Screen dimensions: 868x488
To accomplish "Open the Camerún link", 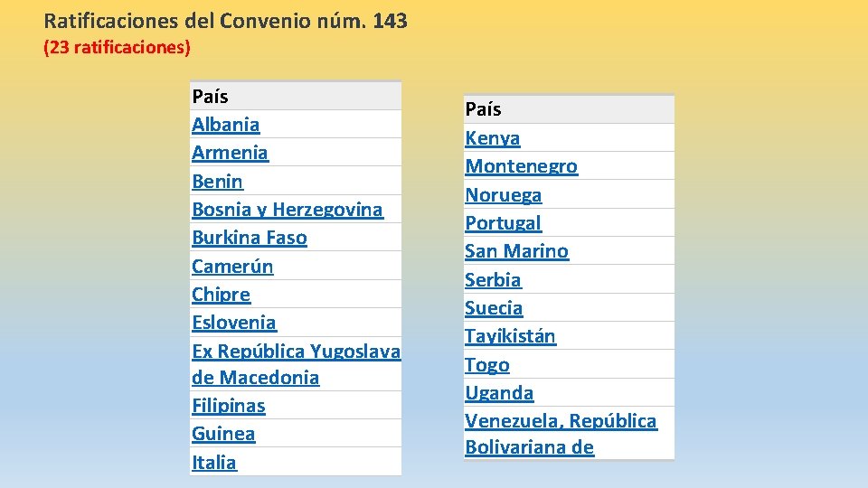I will 232,266.
